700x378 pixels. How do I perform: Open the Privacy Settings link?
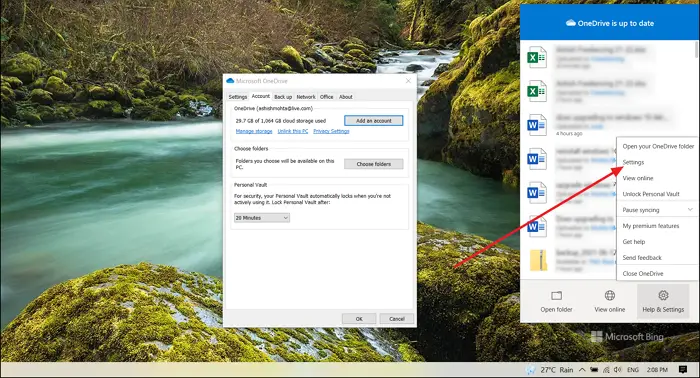point(331,131)
